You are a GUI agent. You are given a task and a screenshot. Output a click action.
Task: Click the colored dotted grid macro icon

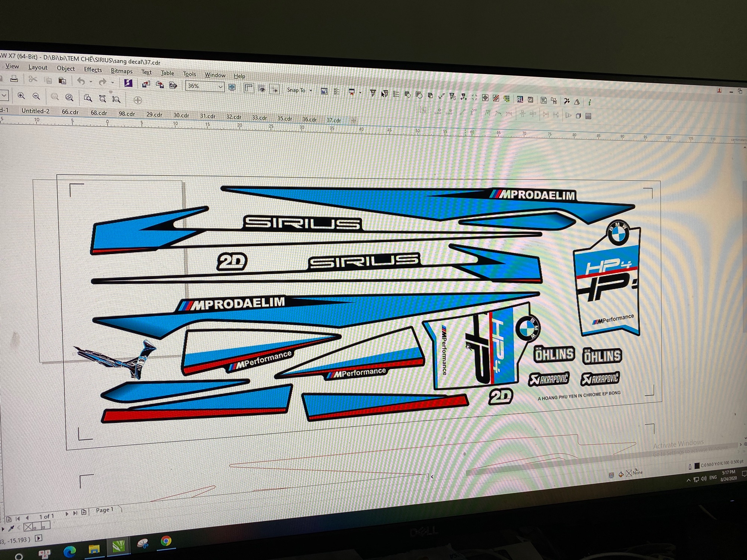pos(507,99)
